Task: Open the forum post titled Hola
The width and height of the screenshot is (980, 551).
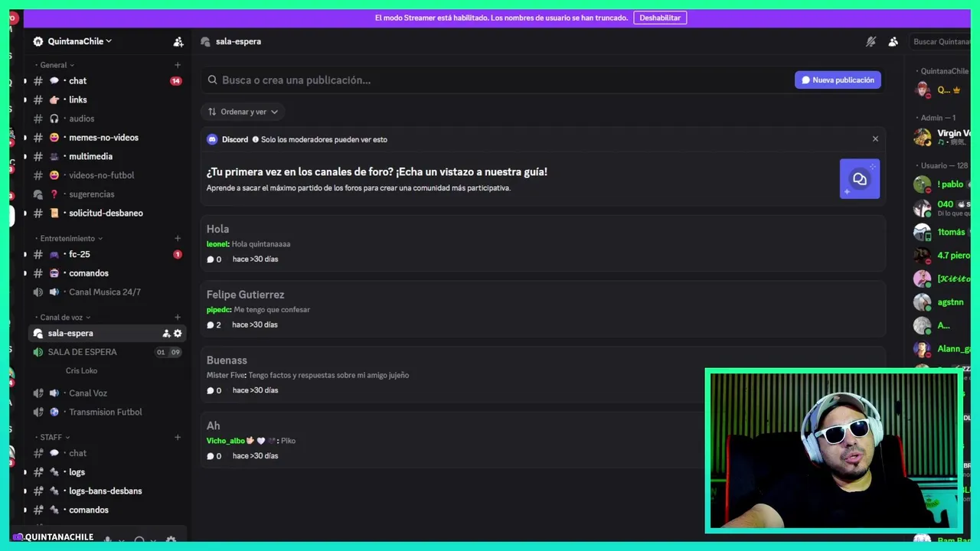Action: [543, 243]
